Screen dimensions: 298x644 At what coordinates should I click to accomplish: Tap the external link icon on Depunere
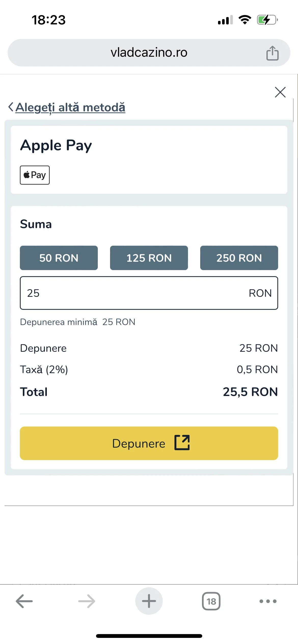click(182, 443)
